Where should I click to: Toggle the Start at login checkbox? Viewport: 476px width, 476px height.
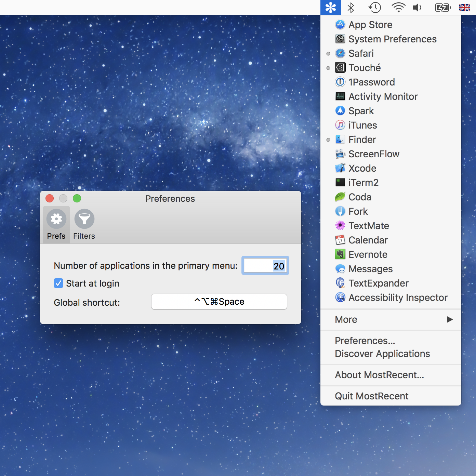pos(58,283)
